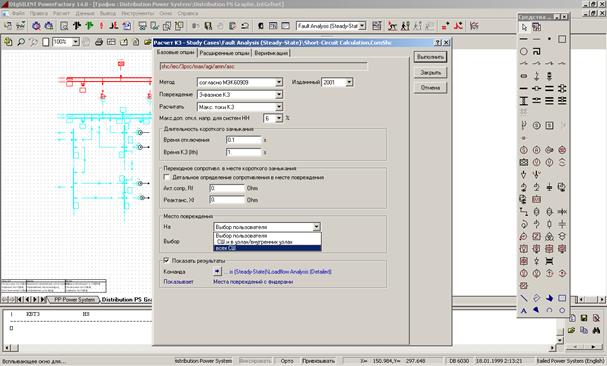Screen dimensions: 607x366
Task: Click the fault locations with feeders link
Action: 253,282
